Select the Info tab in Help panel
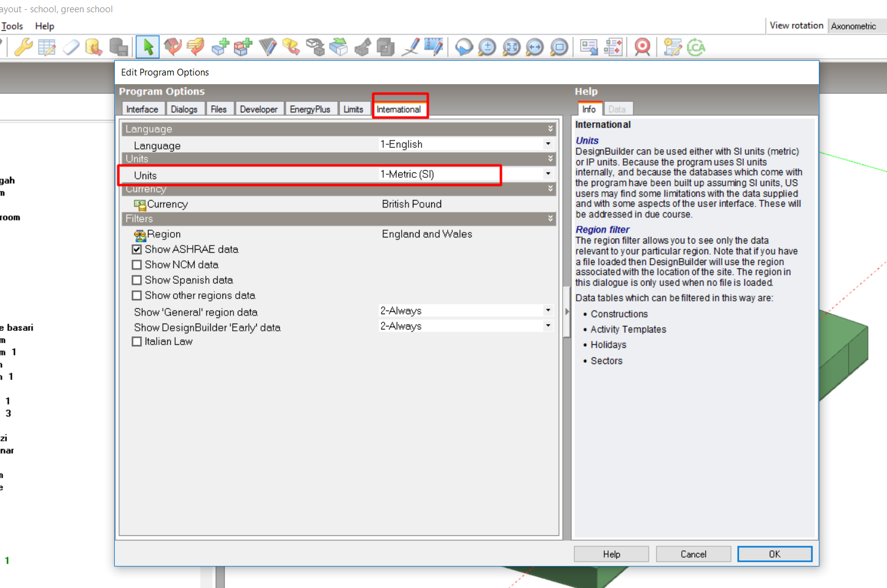This screenshot has width=887, height=588. 589,109
